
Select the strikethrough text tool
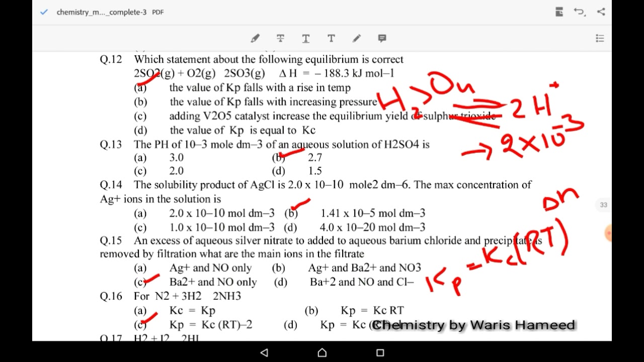[280, 38]
